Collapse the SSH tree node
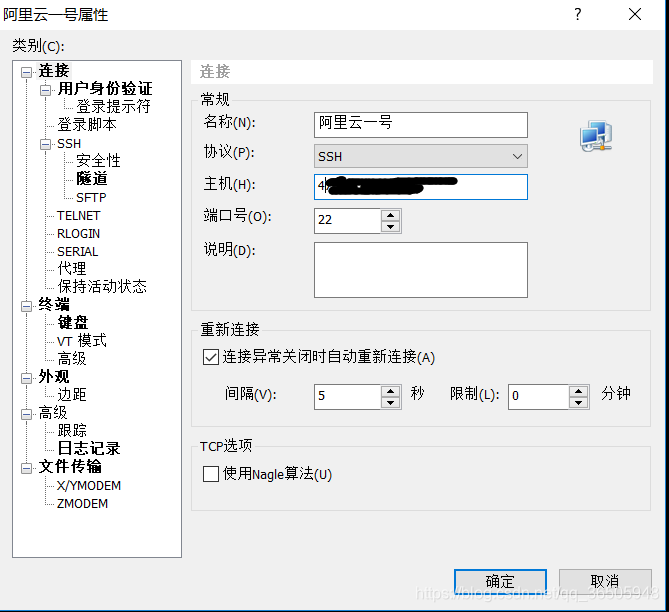669x612 pixels. pos(45,144)
